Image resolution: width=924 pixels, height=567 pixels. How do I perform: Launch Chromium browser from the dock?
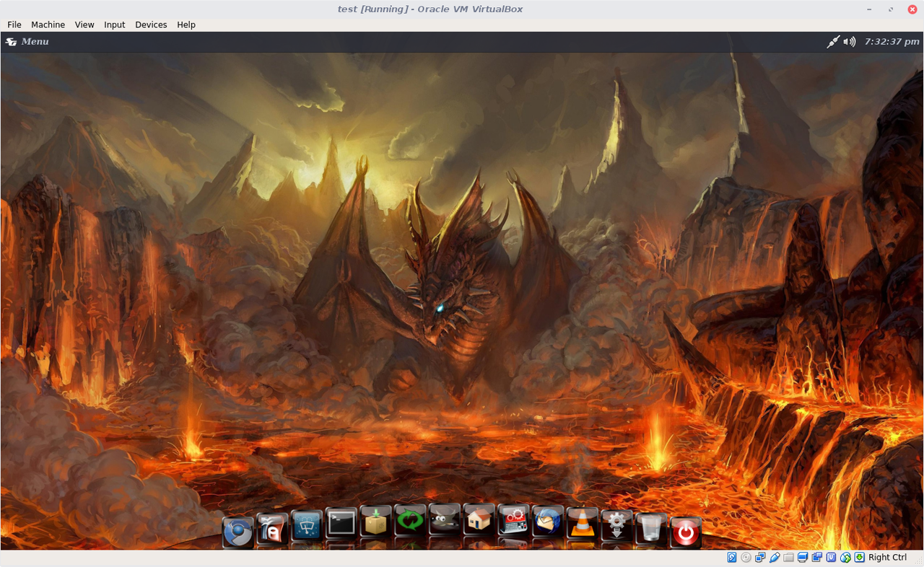(x=237, y=532)
